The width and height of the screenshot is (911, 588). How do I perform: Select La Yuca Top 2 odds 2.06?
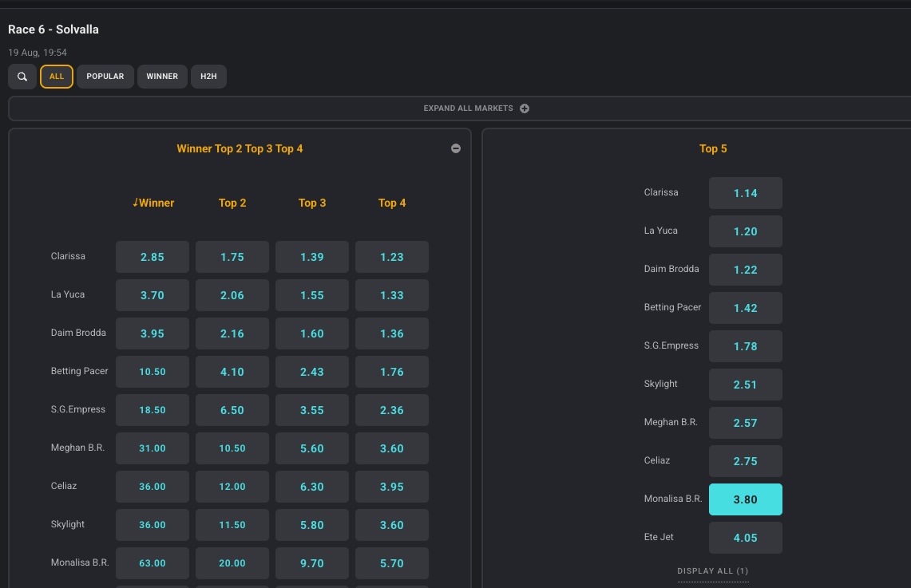coord(232,295)
